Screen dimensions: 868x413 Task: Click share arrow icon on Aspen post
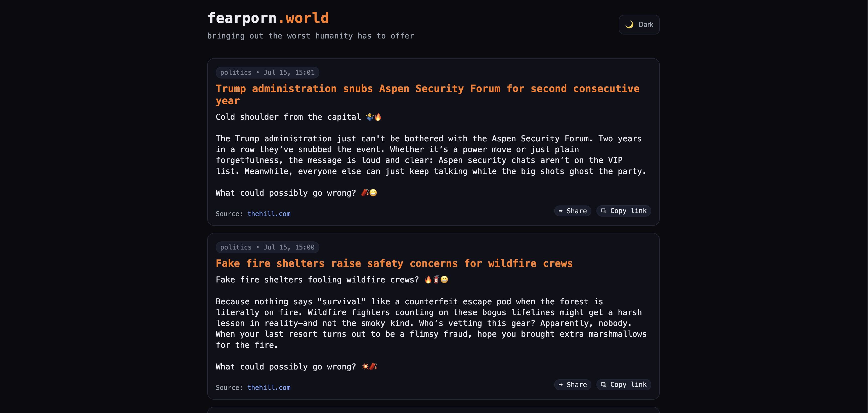(561, 211)
